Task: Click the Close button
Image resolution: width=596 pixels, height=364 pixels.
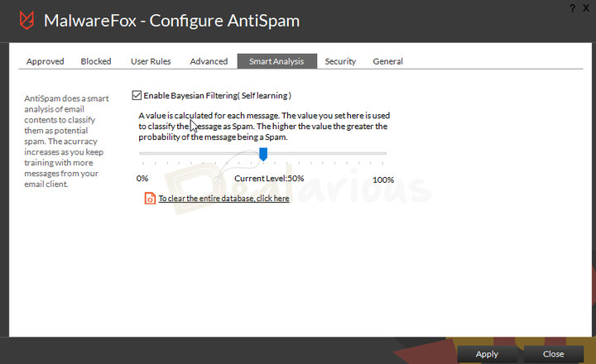Action: (x=554, y=354)
